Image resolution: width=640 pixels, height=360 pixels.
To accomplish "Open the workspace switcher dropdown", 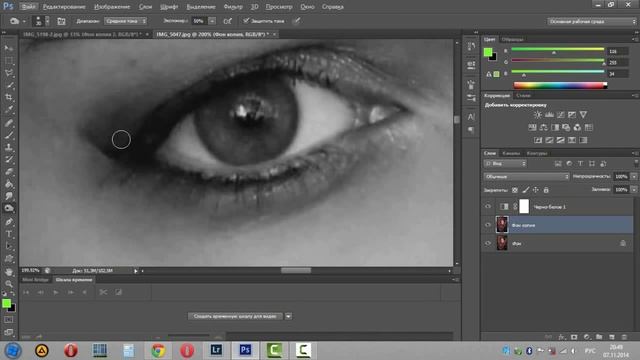I will pyautogui.click(x=592, y=21).
